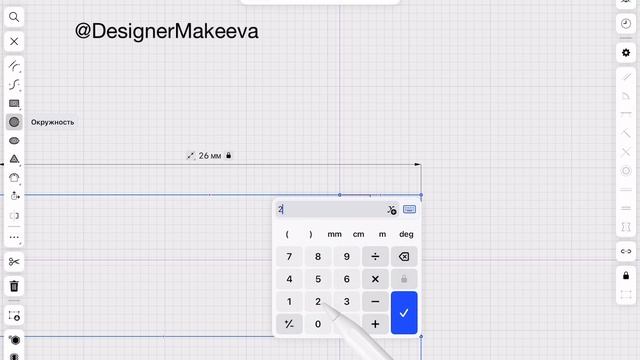
Task: Select the Offset edge tool
Action: pyautogui.click(x=14, y=178)
